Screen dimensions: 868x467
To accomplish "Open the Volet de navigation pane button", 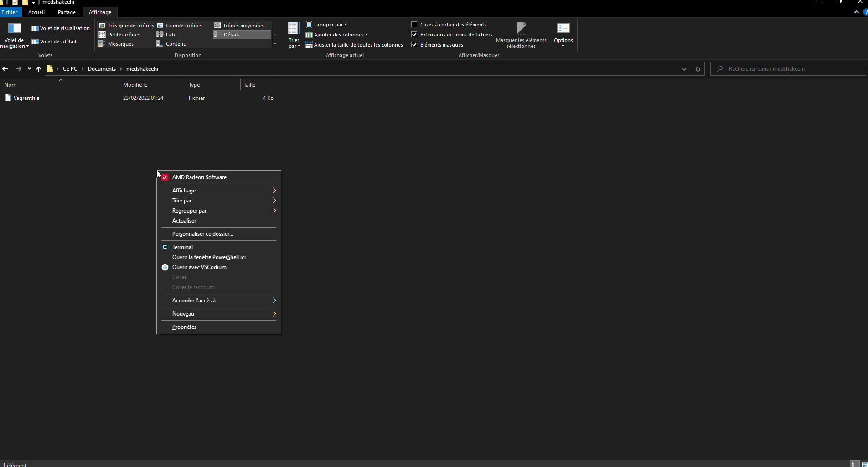I will coord(14,35).
